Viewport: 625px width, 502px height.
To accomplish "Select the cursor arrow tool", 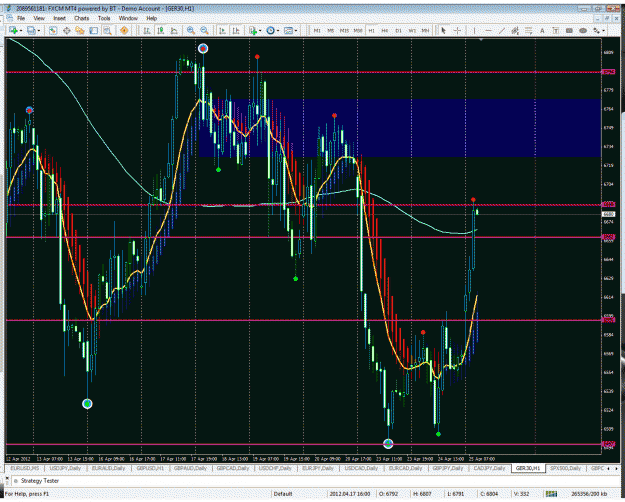I will pyautogui.click(x=443, y=30).
